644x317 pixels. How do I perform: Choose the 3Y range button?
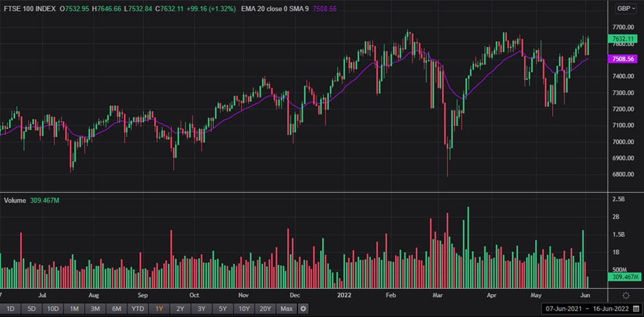click(x=201, y=308)
